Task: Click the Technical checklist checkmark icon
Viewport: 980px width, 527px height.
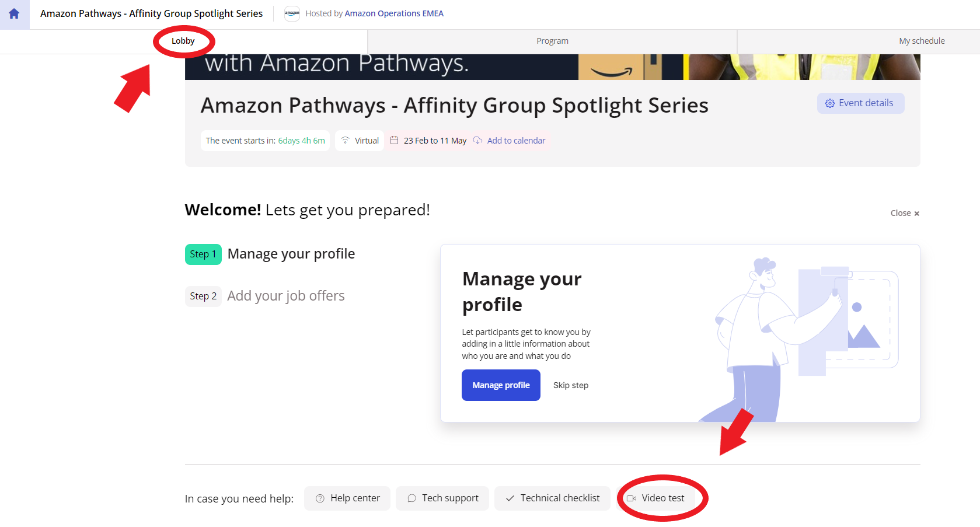Action: (510, 498)
